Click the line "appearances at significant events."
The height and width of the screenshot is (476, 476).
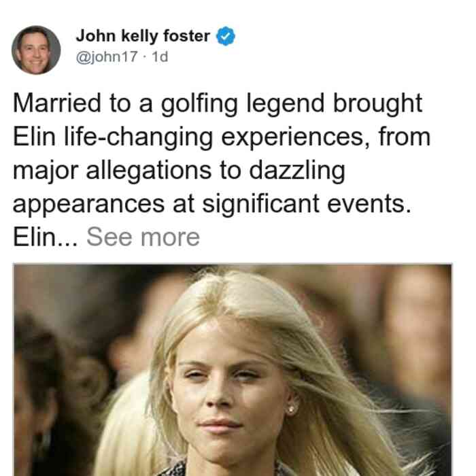point(212,204)
